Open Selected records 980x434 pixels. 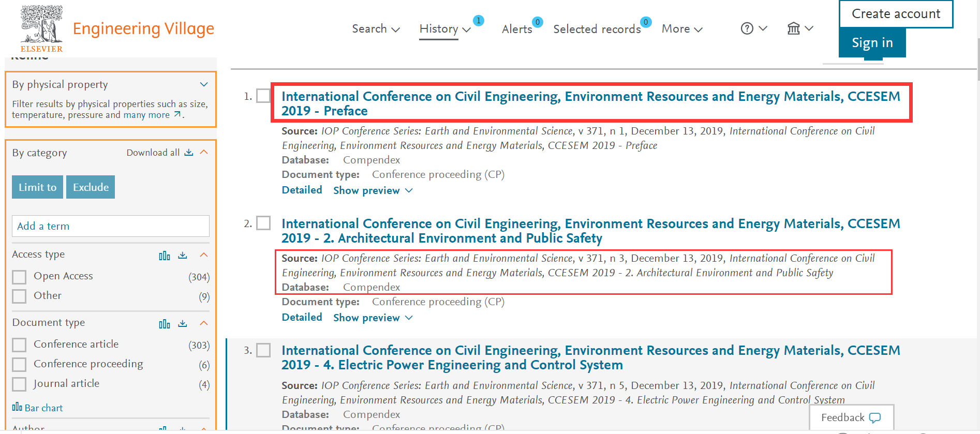(x=597, y=29)
